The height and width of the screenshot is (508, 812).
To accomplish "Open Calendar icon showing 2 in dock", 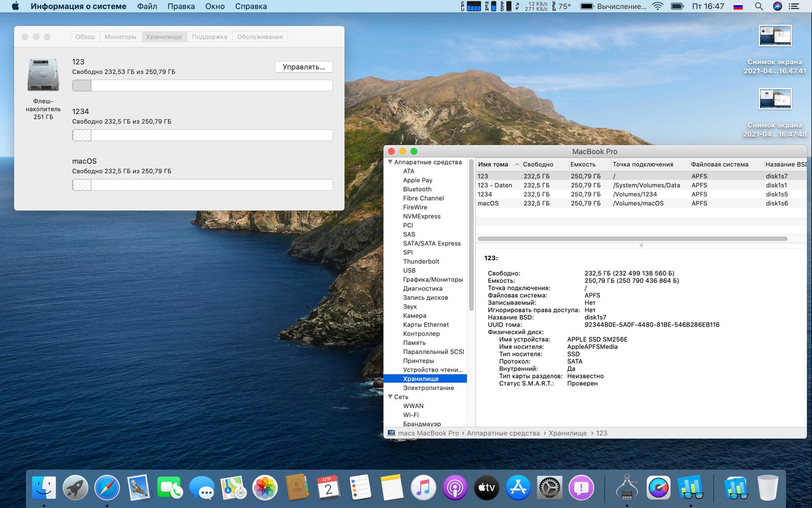I will click(x=328, y=488).
